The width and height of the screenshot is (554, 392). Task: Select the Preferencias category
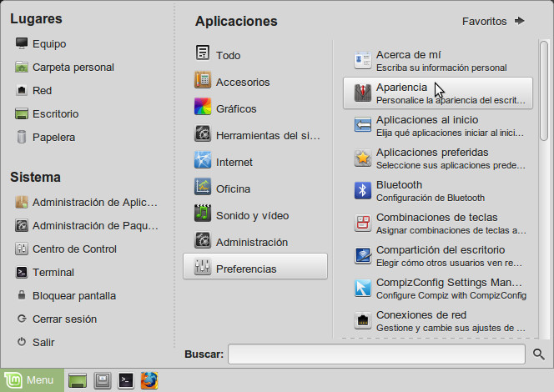pyautogui.click(x=254, y=269)
